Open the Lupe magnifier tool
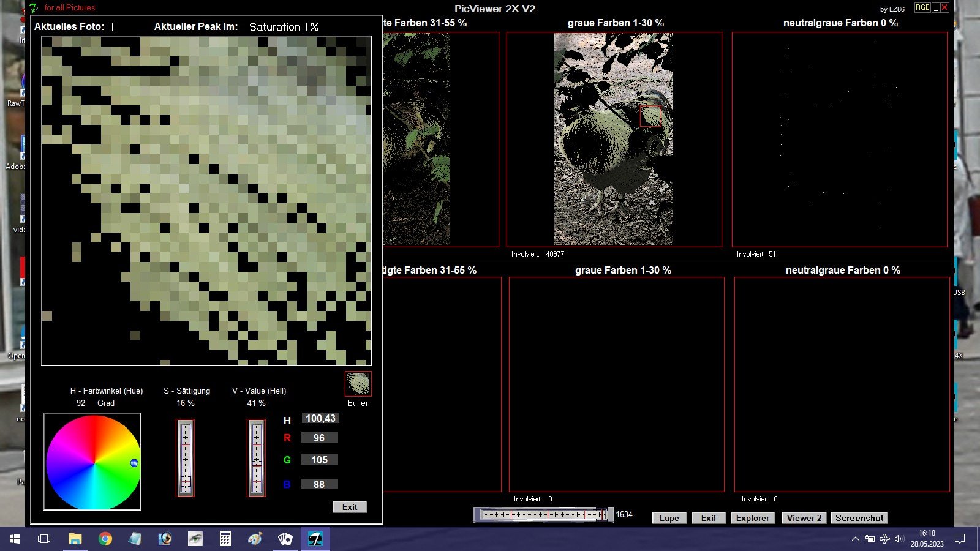 (x=669, y=518)
